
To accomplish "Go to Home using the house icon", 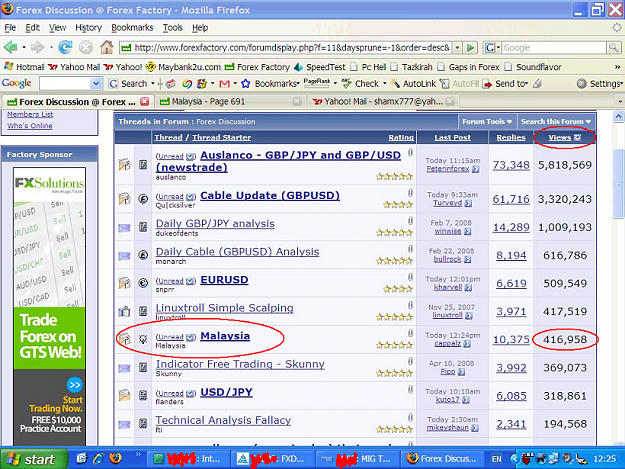I will point(106,47).
